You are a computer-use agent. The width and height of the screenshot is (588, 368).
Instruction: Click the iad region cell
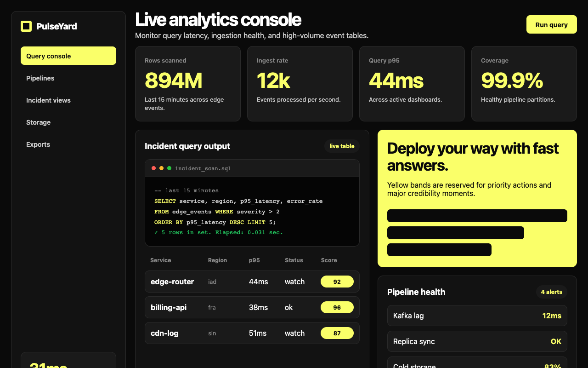212,282
